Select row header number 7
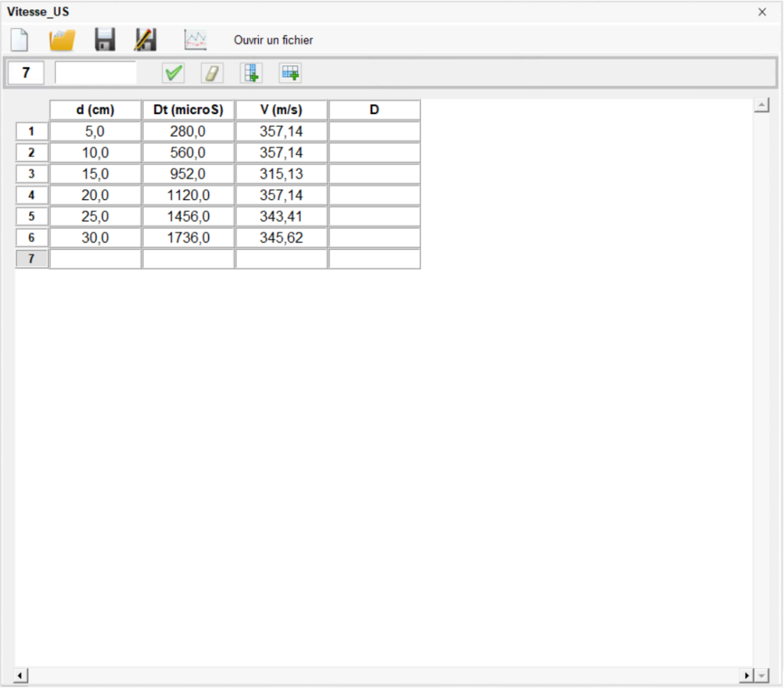This screenshot has height=688, width=784. [x=31, y=259]
